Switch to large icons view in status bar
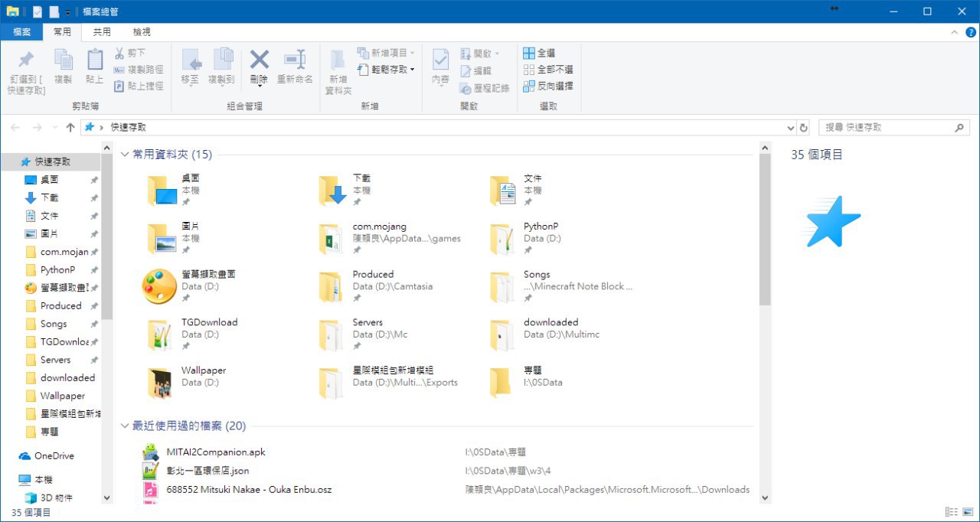The width and height of the screenshot is (980, 522). point(968,512)
